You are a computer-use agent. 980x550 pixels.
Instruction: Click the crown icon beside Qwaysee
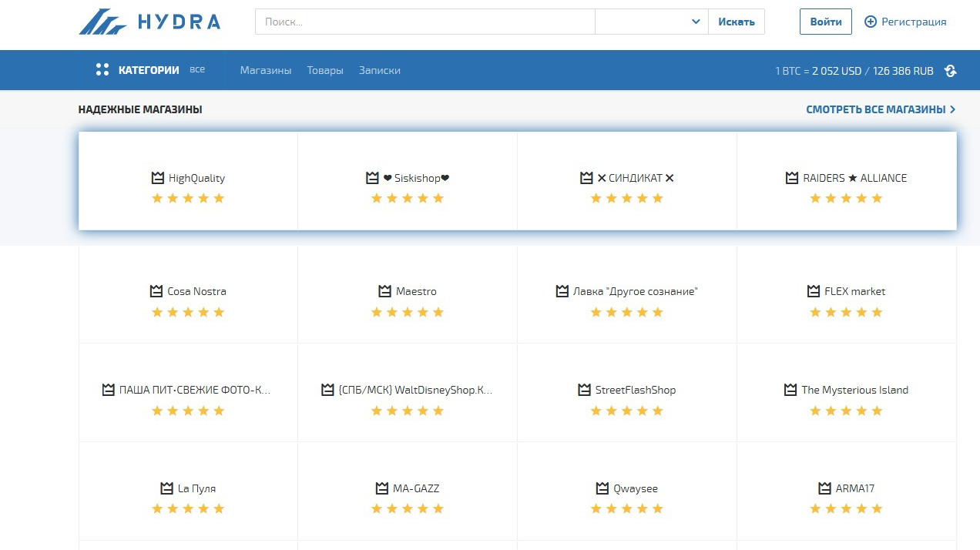(x=602, y=488)
